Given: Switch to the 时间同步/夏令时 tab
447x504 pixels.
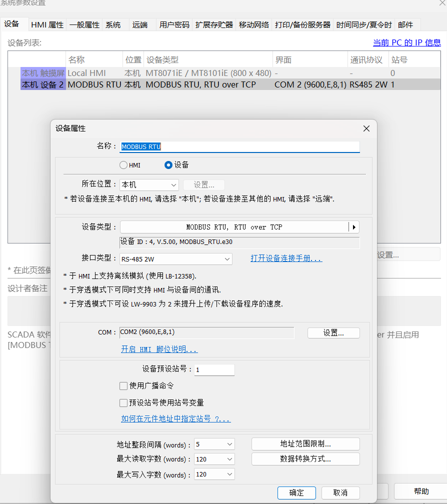Looking at the screenshot, I should [x=364, y=25].
